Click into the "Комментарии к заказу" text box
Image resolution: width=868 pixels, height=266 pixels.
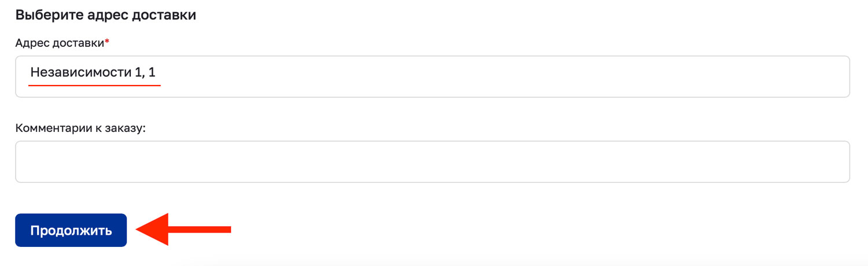point(432,162)
